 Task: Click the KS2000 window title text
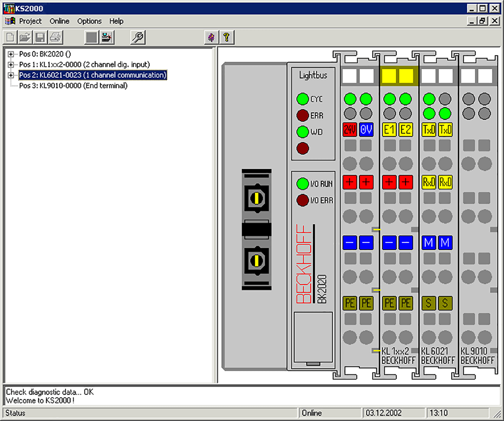point(29,8)
